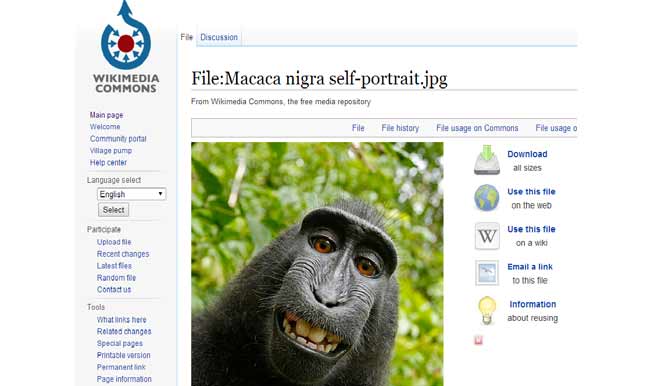Go to Community portal
Viewport: 651px width, 386px height.
coord(118,139)
